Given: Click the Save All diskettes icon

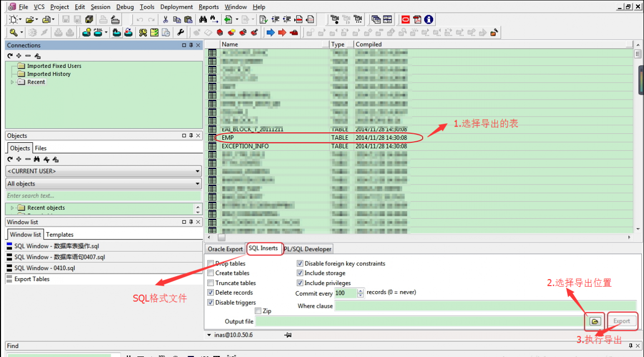Looking at the screenshot, I should coord(90,20).
